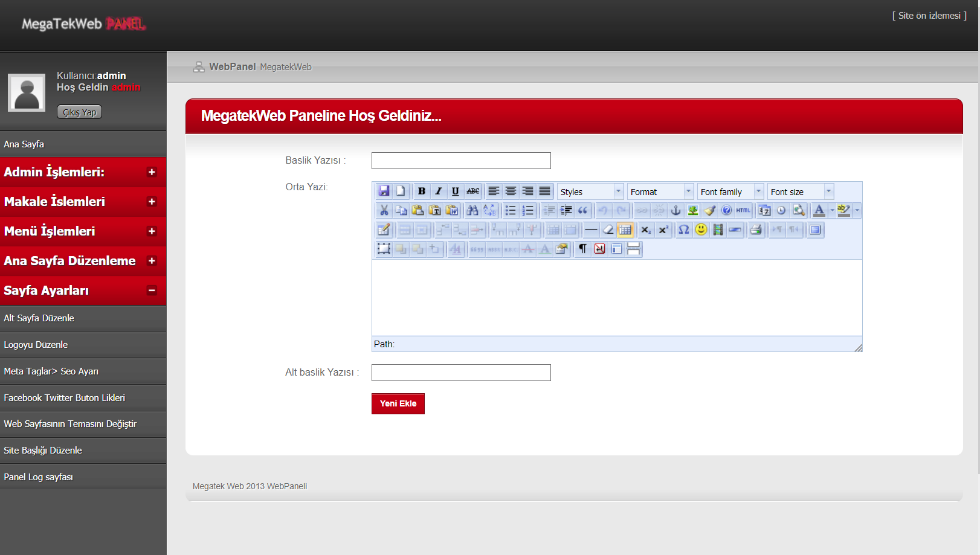Insert a smiley emoticon
The image size is (980, 555).
pyautogui.click(x=701, y=229)
